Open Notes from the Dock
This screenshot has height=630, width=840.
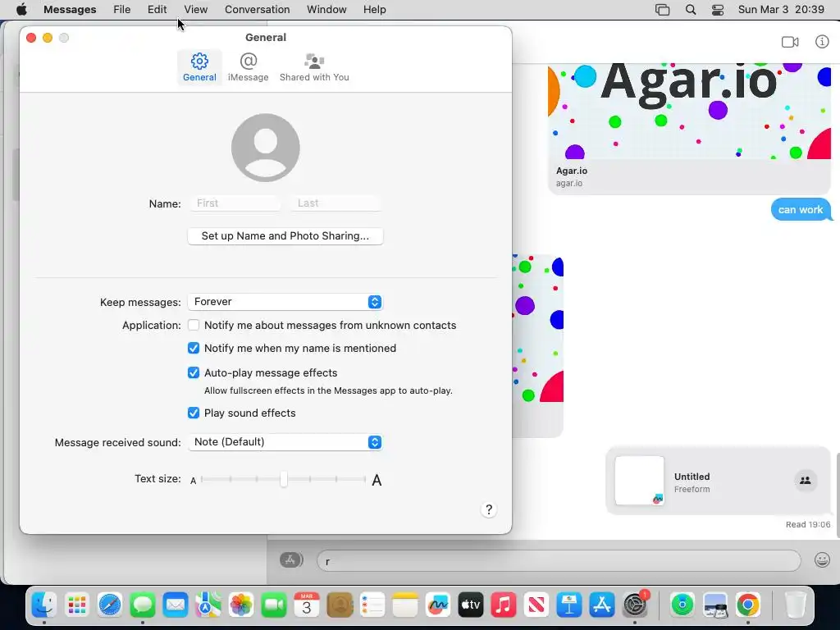[x=405, y=605]
